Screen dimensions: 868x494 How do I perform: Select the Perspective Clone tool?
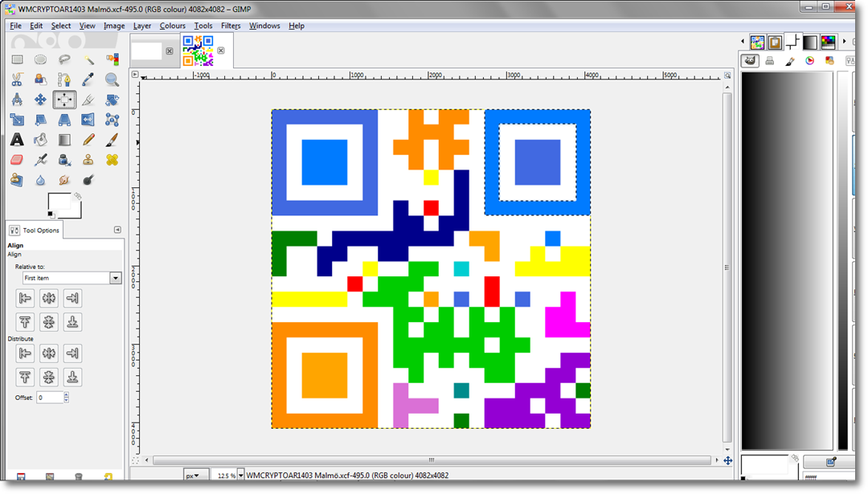pyautogui.click(x=17, y=180)
